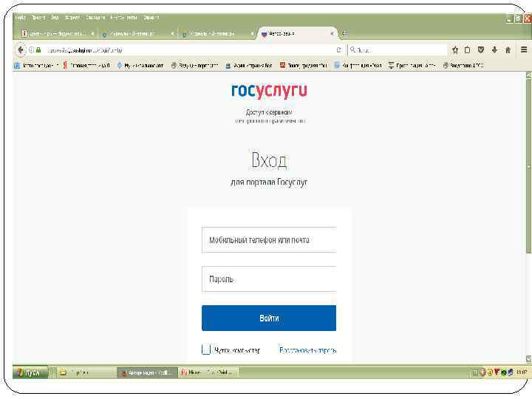Click the green padlock security icon
Viewport: 532px width, 399px height.
tap(38, 50)
